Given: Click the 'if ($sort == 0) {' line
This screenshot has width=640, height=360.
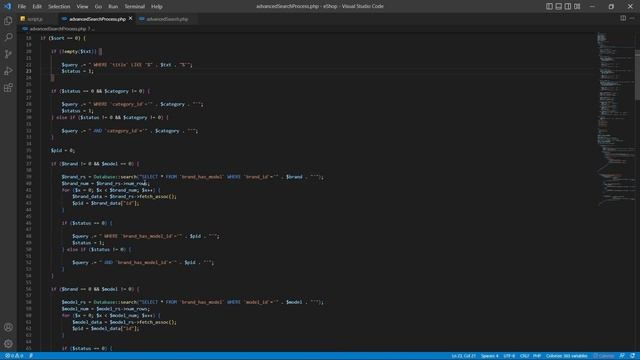Looking at the screenshot, I should (x=63, y=38).
